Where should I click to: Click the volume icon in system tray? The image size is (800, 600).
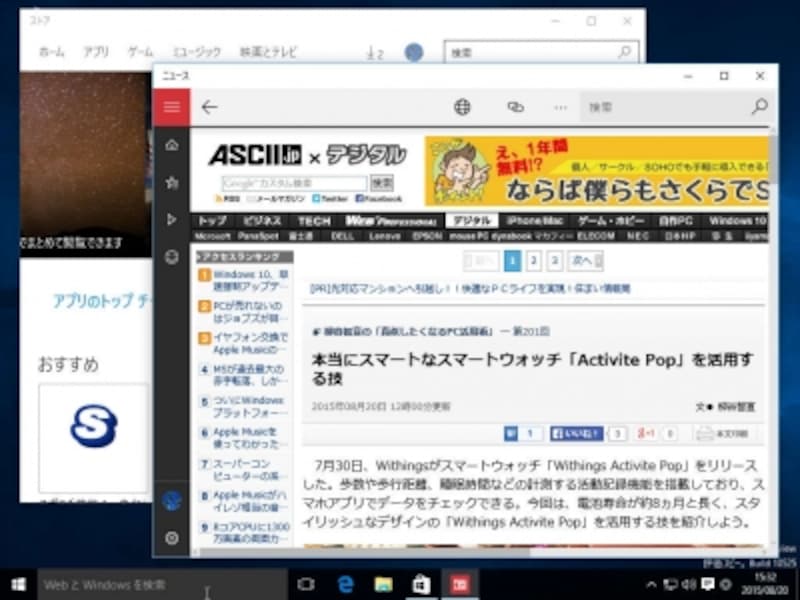(689, 584)
